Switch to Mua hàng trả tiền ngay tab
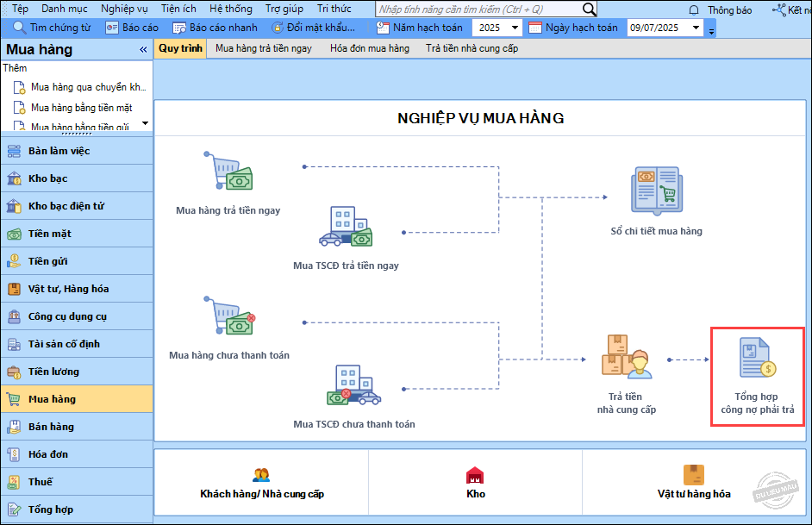812x525 pixels. [x=264, y=48]
